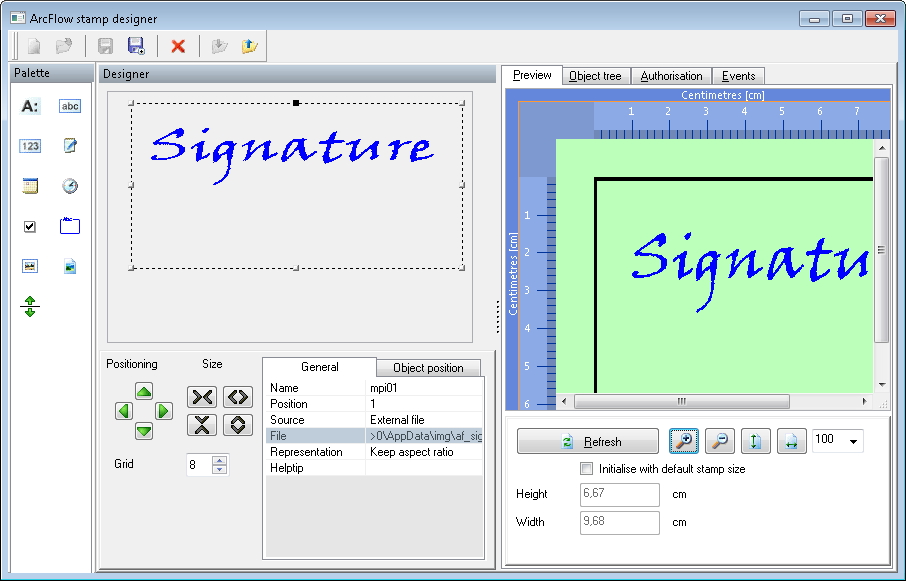906x581 pixels.
Task: Move object left with green arrow
Action: tap(124, 411)
